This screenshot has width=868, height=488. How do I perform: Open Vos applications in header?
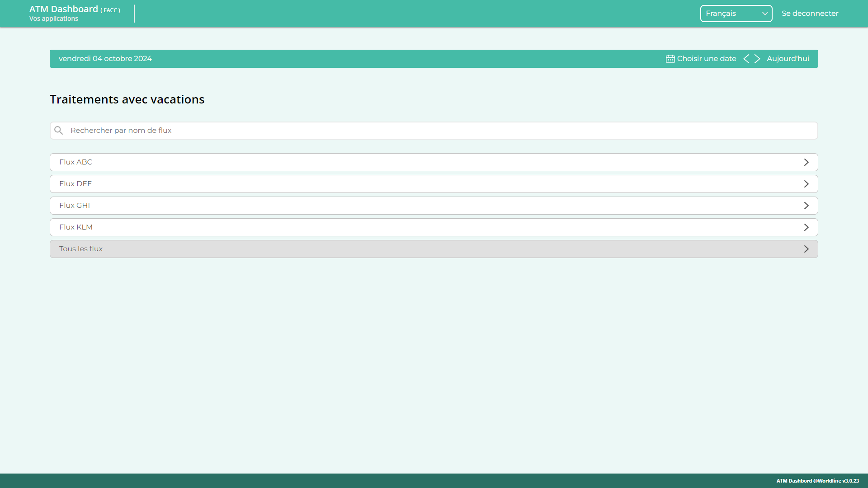[x=54, y=19]
